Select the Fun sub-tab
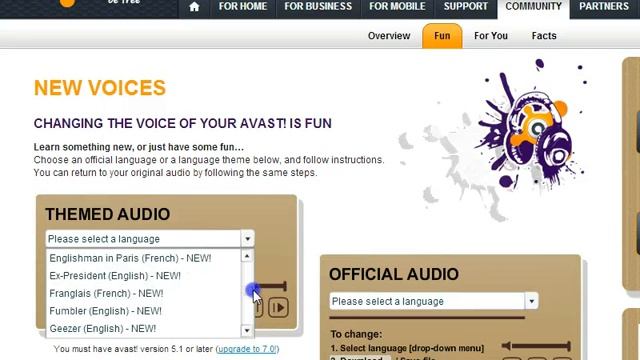 442,36
